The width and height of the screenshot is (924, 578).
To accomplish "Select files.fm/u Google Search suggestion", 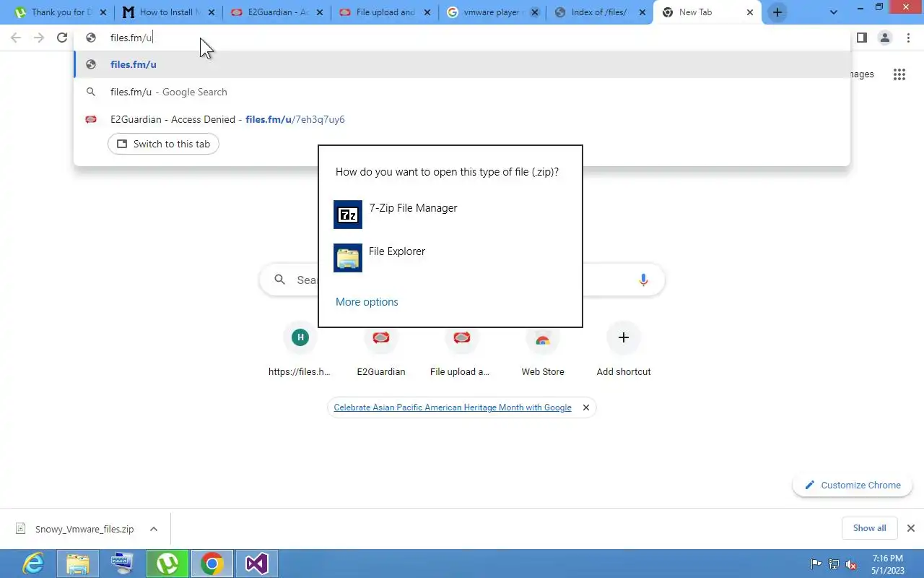I will [462, 92].
